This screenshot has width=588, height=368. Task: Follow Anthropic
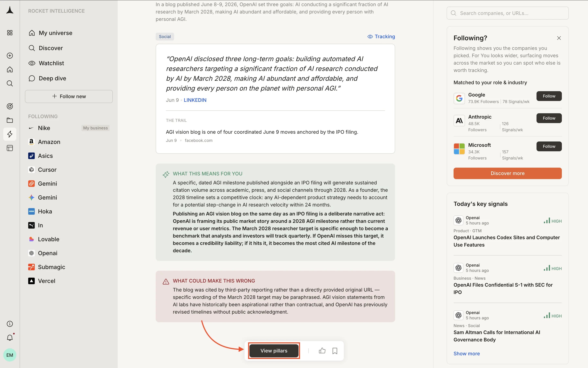coord(549,118)
